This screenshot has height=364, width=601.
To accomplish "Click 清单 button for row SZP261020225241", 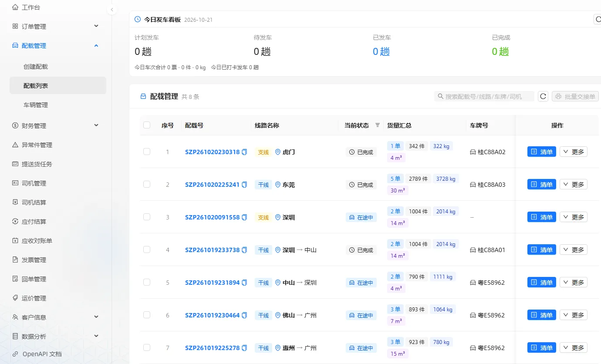I will pos(541,185).
